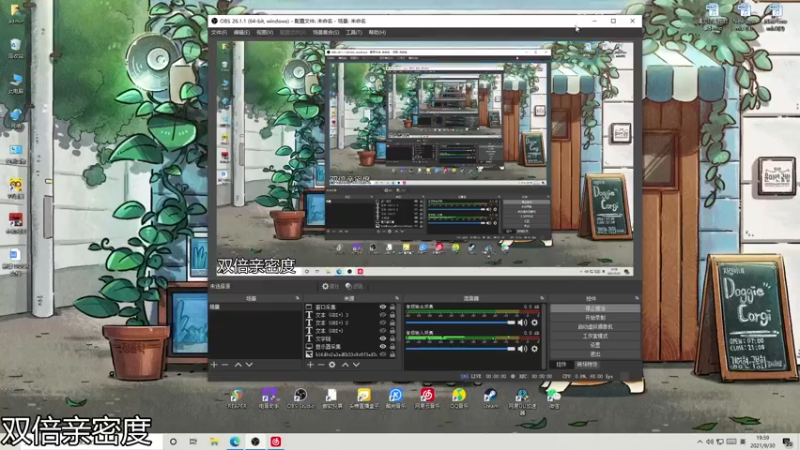The width and height of the screenshot is (800, 450).
Task: Toggle the lock on the window capture source
Action: [x=392, y=307]
